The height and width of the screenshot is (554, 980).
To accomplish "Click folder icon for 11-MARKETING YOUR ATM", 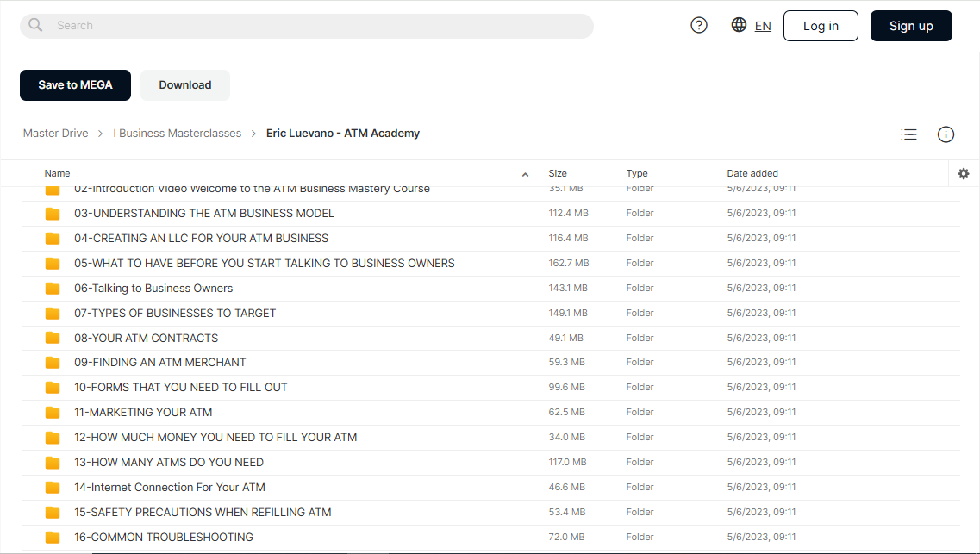I will pos(53,413).
